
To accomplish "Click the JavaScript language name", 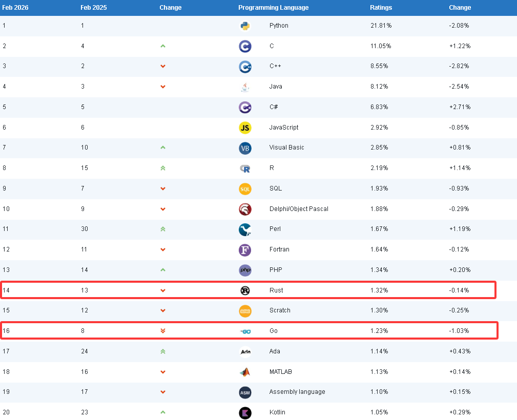I will [x=283, y=127].
